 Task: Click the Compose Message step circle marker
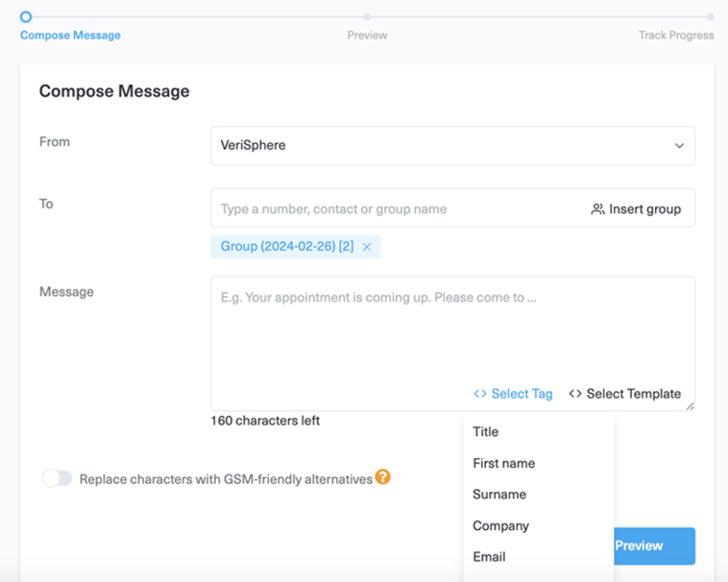[26, 17]
